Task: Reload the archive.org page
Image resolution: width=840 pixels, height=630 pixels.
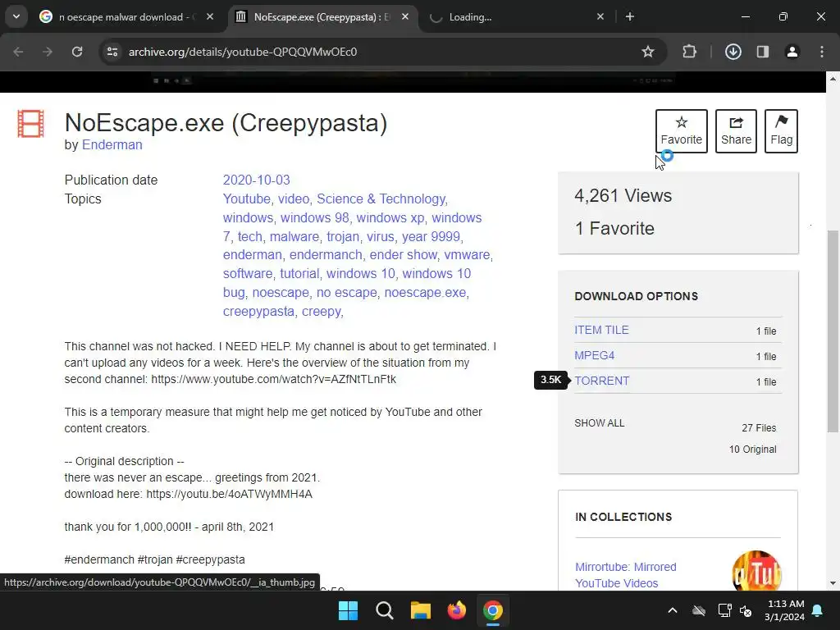Action: tap(77, 52)
